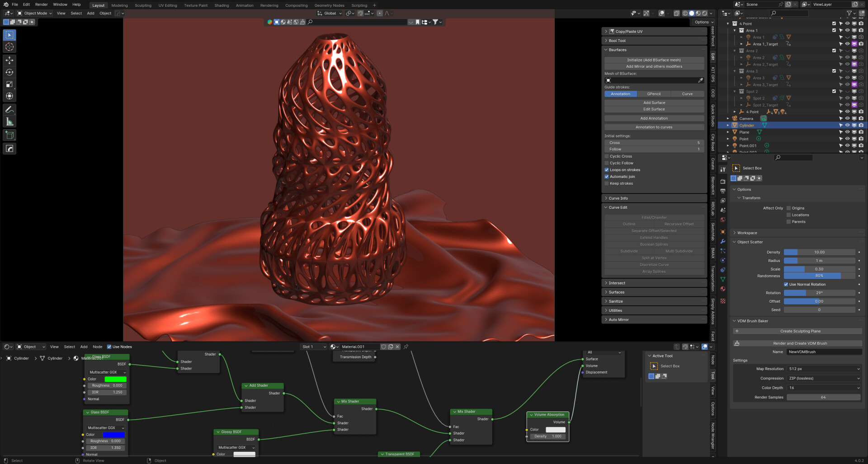Click the green Glass BSDF color swatch
The height and width of the screenshot is (464, 868).
click(x=115, y=379)
